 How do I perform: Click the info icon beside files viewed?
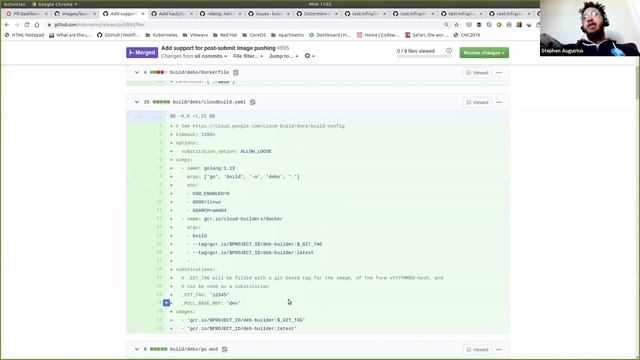tap(449, 51)
